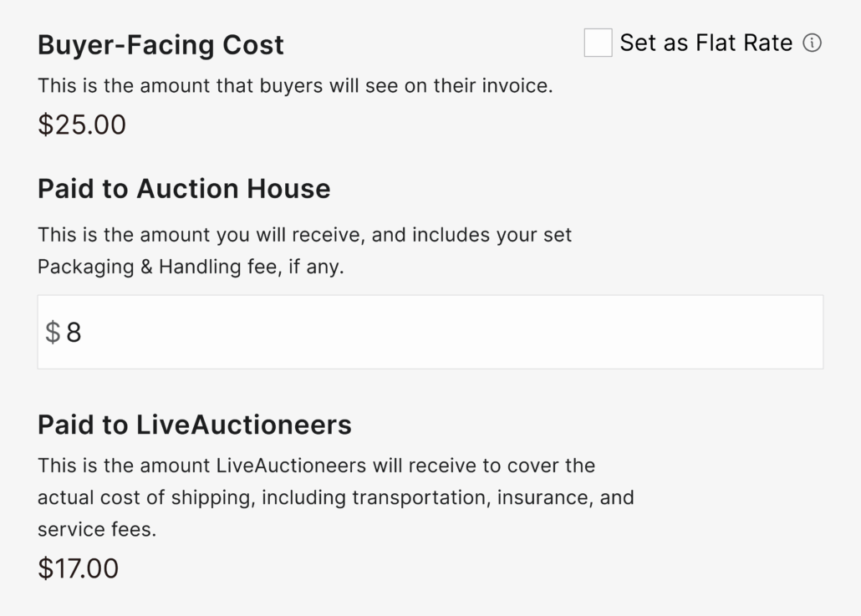861x616 pixels.
Task: Select the Paid to Auction House heading
Action: (x=184, y=189)
